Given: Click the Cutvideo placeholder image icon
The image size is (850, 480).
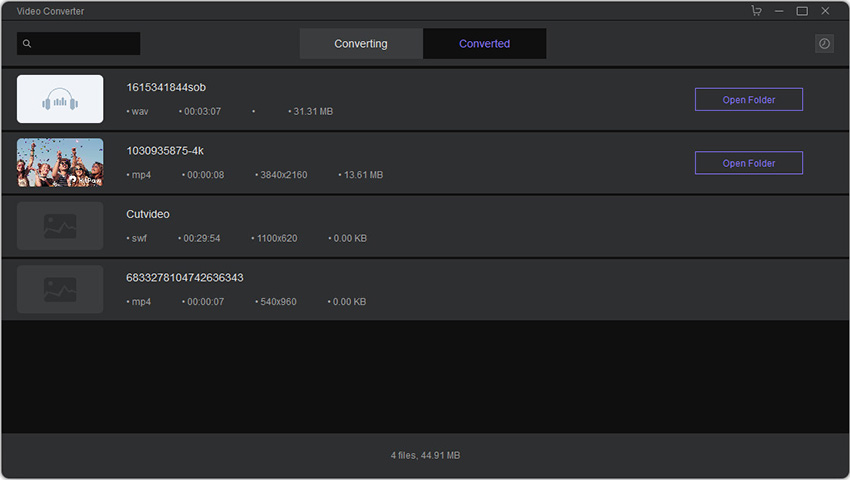Looking at the screenshot, I should [60, 226].
